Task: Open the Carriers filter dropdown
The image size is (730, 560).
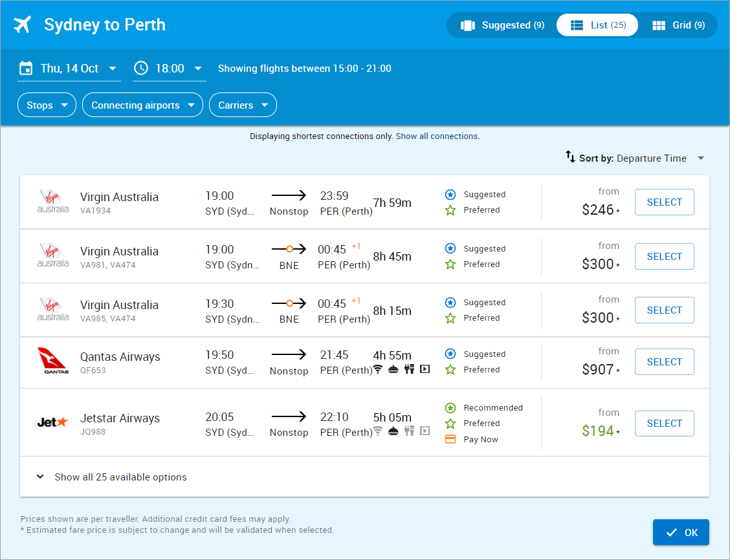Action: [243, 105]
